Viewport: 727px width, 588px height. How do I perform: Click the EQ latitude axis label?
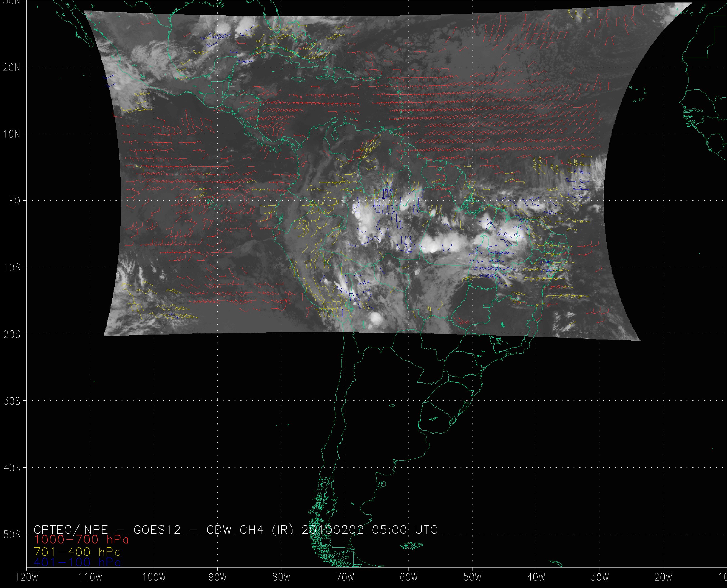15,201
